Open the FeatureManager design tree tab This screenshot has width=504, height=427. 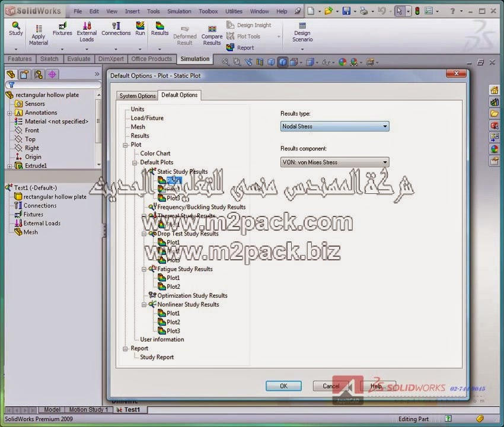[x=11, y=74]
